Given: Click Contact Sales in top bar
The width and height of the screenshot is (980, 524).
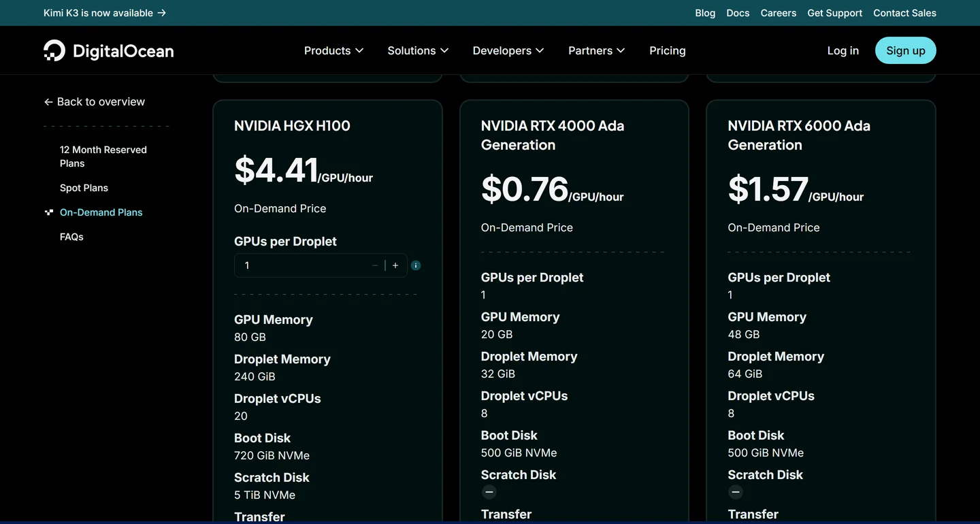Looking at the screenshot, I should point(905,13).
